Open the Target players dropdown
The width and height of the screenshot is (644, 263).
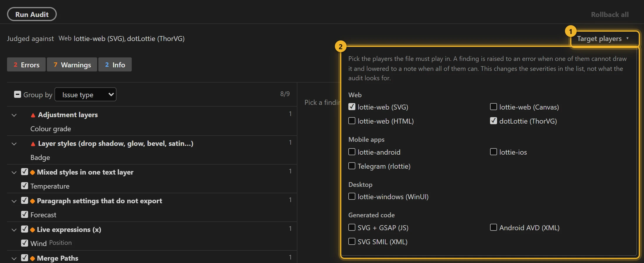(x=603, y=39)
